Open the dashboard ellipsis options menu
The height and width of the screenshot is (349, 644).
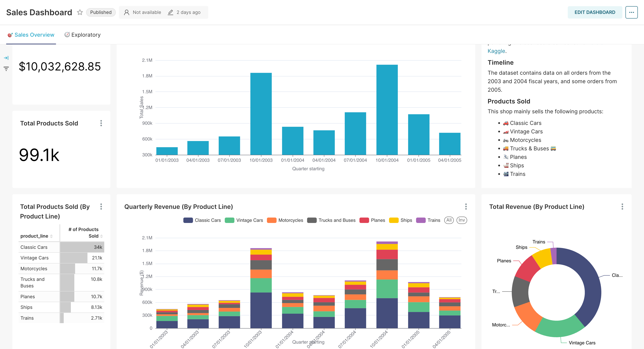(x=631, y=12)
